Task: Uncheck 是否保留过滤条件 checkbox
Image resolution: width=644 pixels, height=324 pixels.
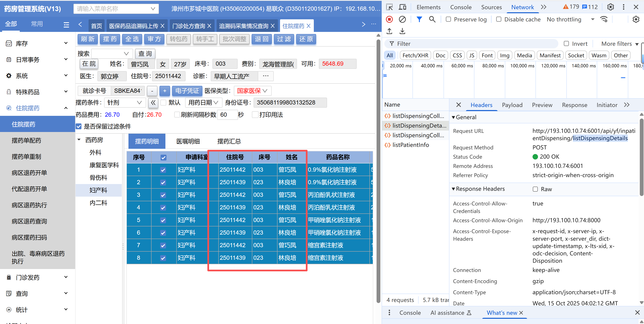Action: 79,127
